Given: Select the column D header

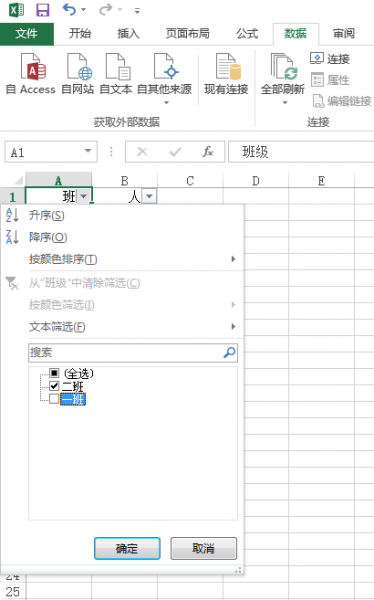Looking at the screenshot, I should point(256,180).
